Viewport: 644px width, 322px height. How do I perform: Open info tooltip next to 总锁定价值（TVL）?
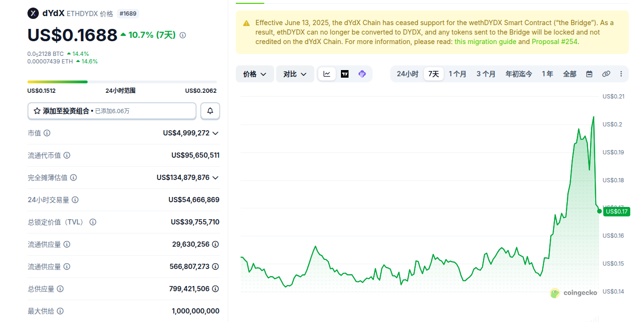pos(93,222)
